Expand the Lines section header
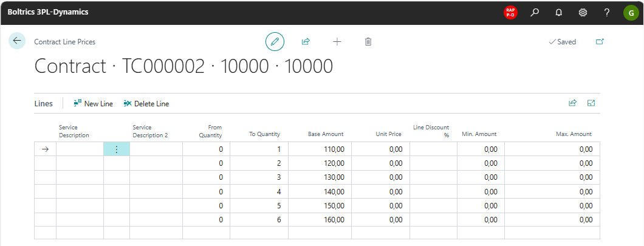Screen dimensions: 644x246 43,103
